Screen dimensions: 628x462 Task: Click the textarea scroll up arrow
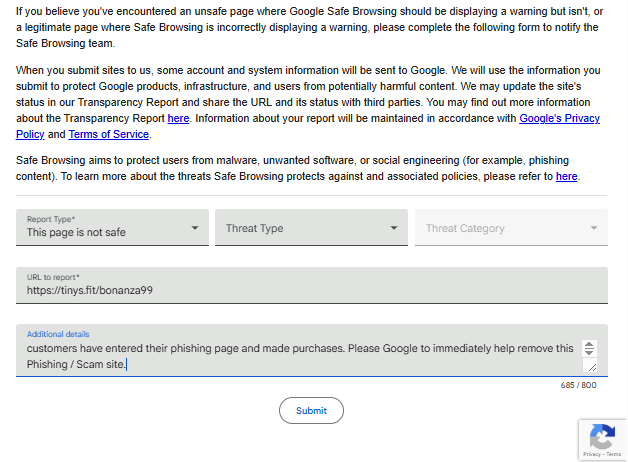coord(589,344)
